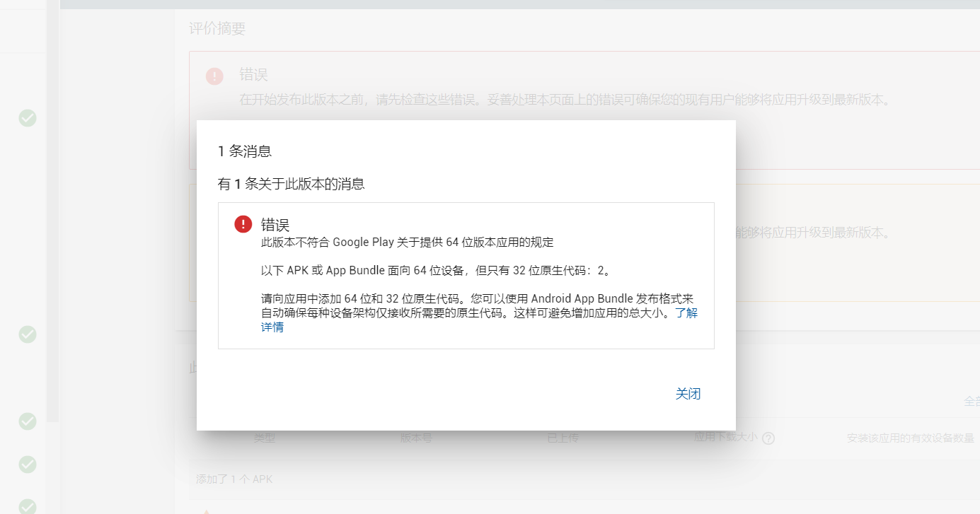Click the 安装该应用的有效设备数量 column header
The width and height of the screenshot is (980, 514).
point(911,438)
